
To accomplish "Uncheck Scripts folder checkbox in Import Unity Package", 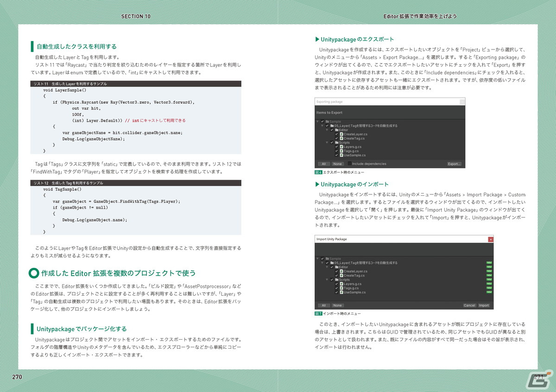I will coord(332,280).
